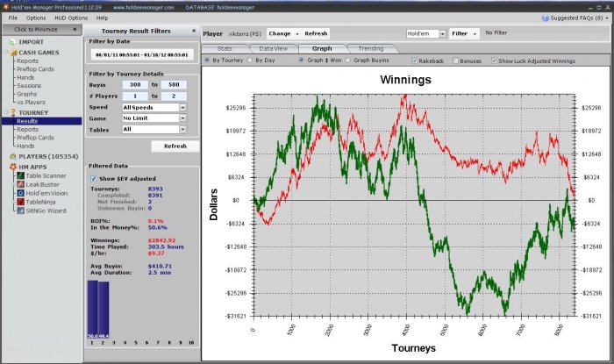The image size is (614, 364).
Task: Select By Tourney radio button
Action: [x=207, y=61]
